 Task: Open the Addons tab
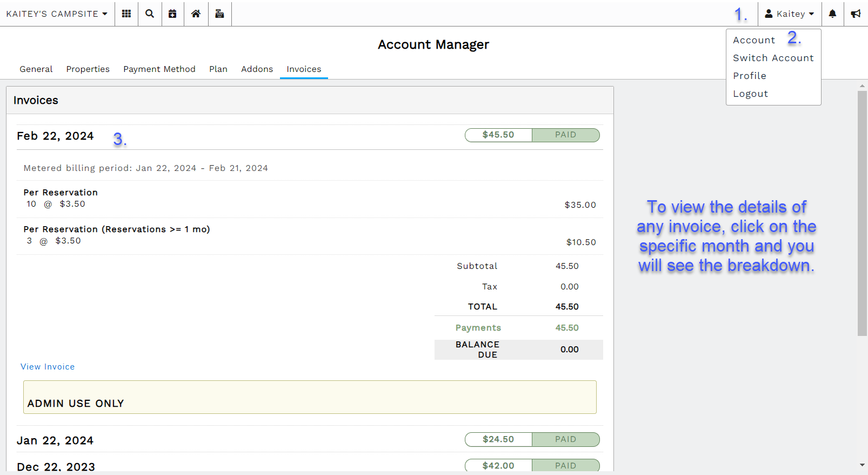pos(257,69)
